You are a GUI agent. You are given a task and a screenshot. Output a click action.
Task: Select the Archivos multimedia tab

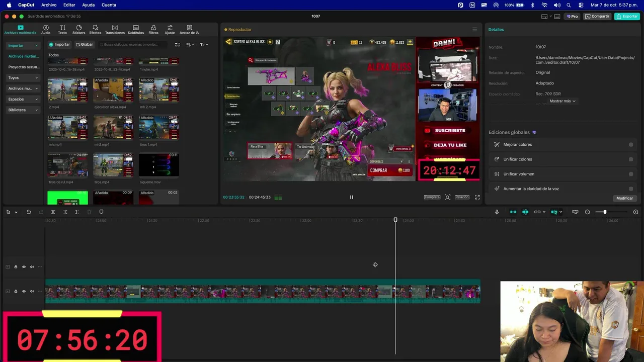tap(21, 30)
